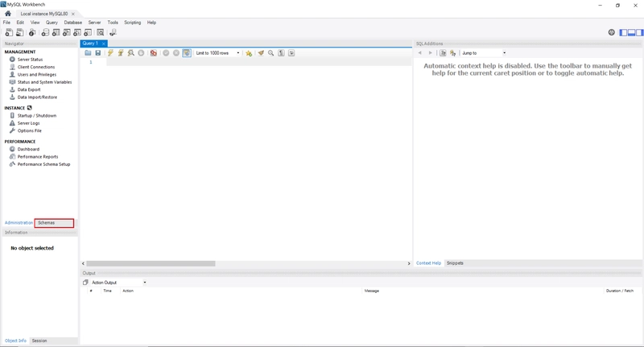Save current statement as a snippet star icon
Screen dimensions: 644x347
tap(249, 53)
